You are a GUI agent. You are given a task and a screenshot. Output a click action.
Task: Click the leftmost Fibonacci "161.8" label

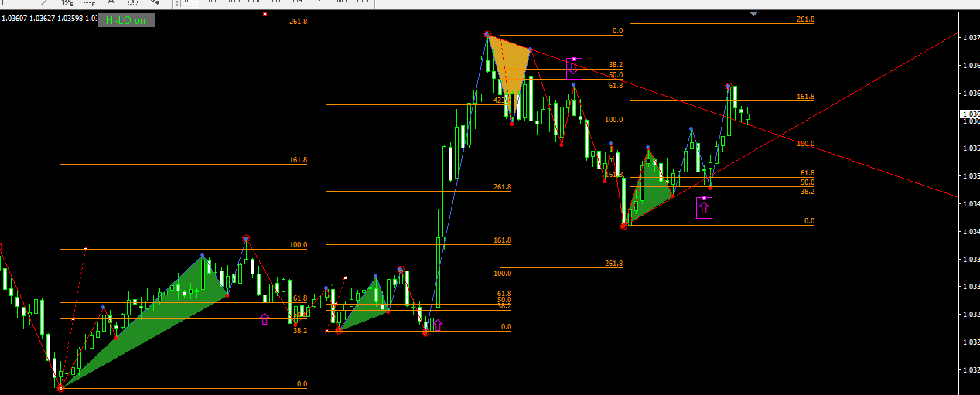[x=299, y=160]
